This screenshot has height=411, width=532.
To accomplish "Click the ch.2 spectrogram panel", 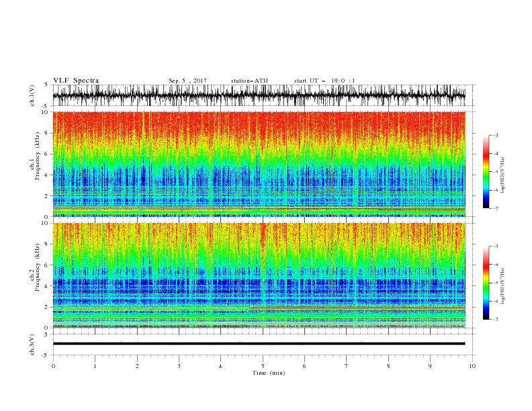I will point(259,275).
